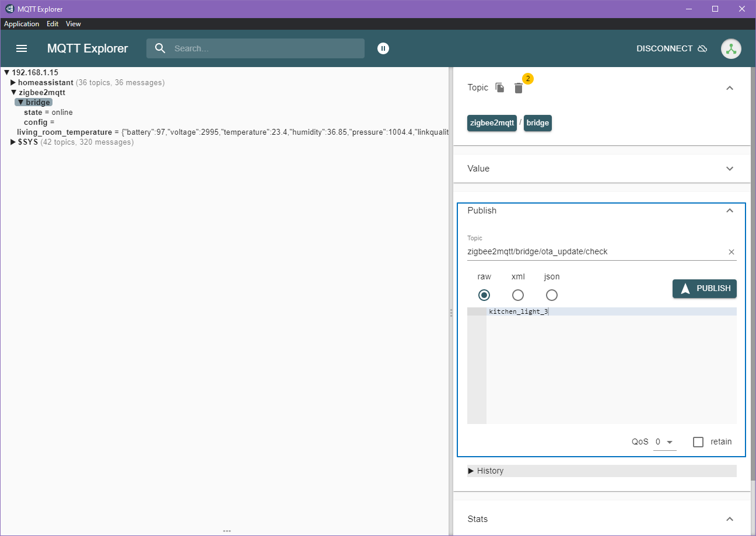Image resolution: width=756 pixels, height=536 pixels.
Task: Select the state = online topic
Action: 48,113
